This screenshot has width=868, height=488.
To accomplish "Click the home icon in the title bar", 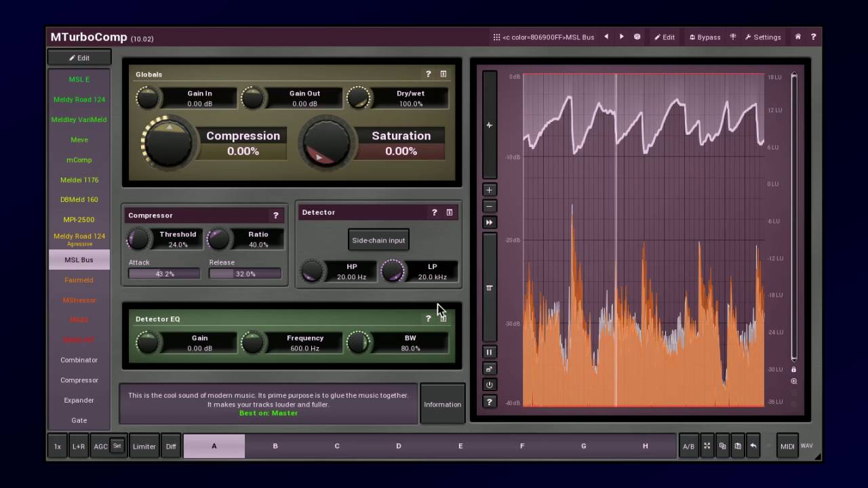I will pyautogui.click(x=798, y=37).
